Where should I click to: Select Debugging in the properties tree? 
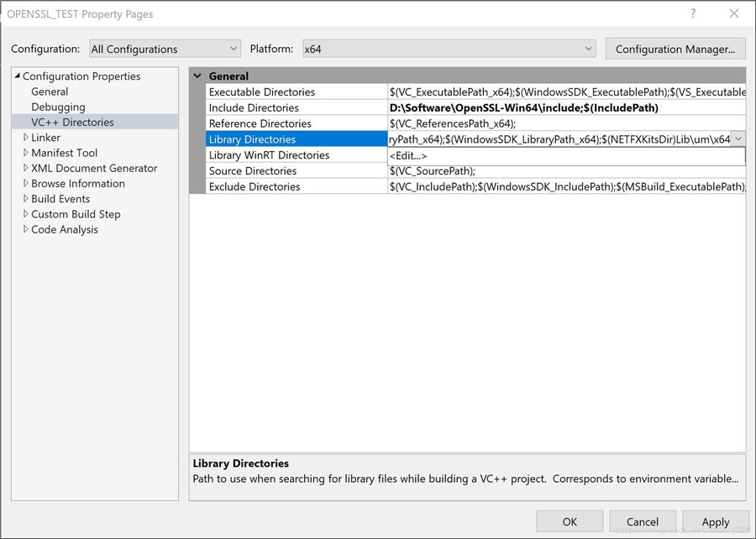click(58, 107)
